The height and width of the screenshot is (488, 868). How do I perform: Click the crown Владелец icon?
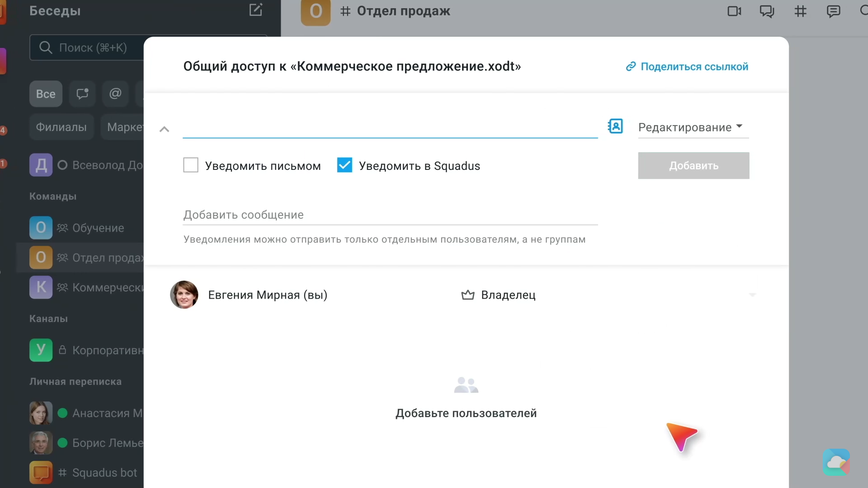(x=468, y=295)
